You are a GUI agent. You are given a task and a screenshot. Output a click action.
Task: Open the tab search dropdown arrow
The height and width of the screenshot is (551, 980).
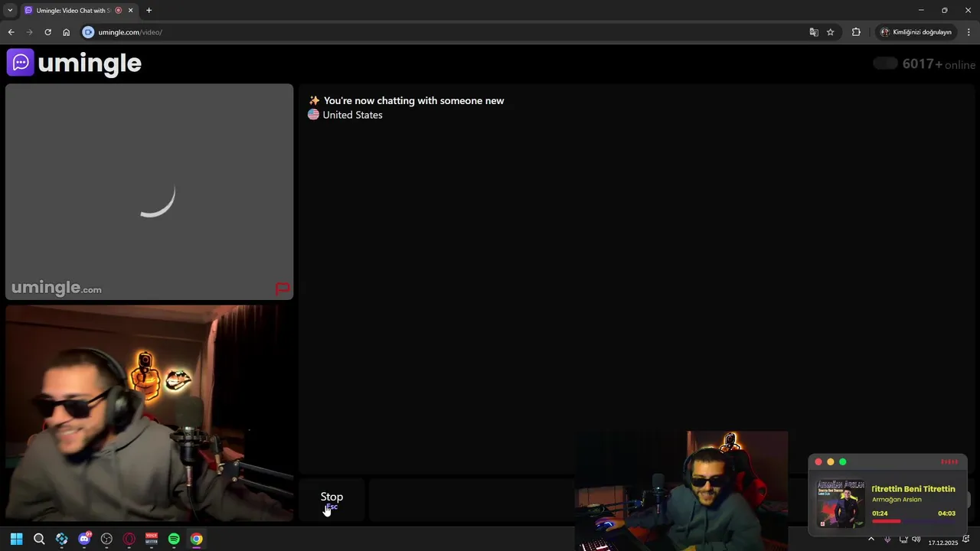10,11
